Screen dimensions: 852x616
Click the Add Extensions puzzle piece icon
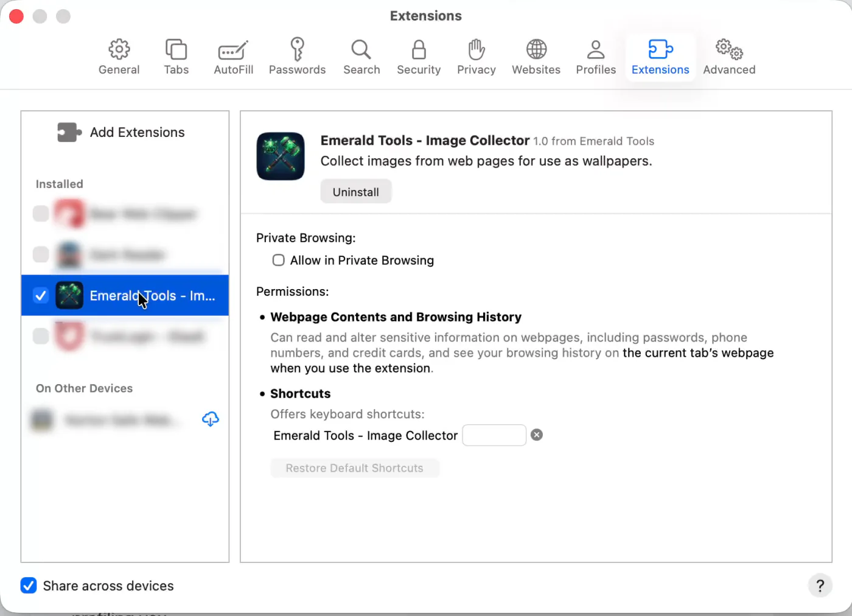point(69,132)
